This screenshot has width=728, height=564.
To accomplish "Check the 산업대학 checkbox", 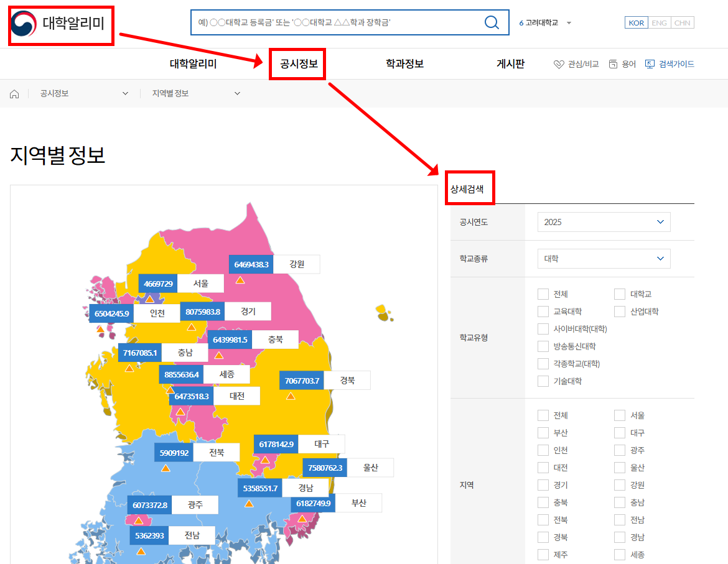I will pyautogui.click(x=619, y=311).
